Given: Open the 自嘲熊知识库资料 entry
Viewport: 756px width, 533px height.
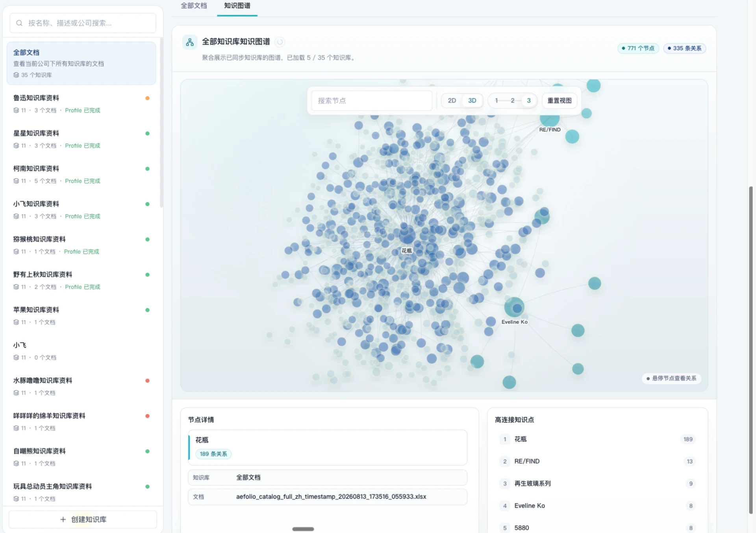Looking at the screenshot, I should point(81,457).
